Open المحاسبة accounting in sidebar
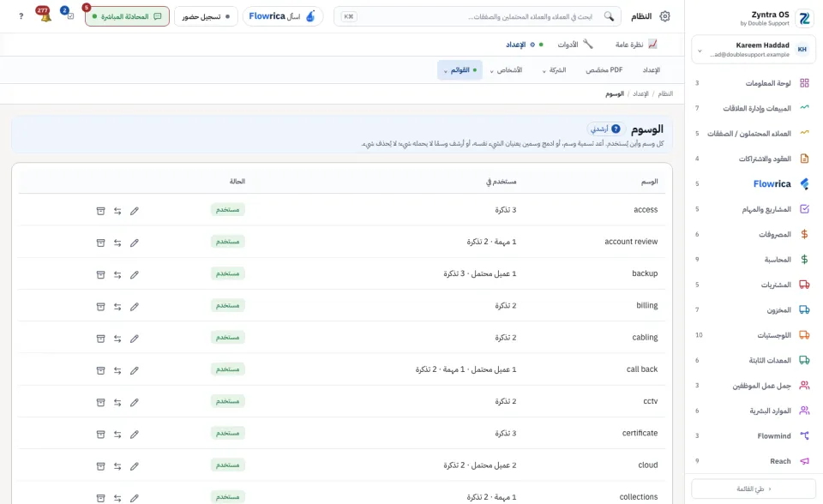 pos(752,260)
